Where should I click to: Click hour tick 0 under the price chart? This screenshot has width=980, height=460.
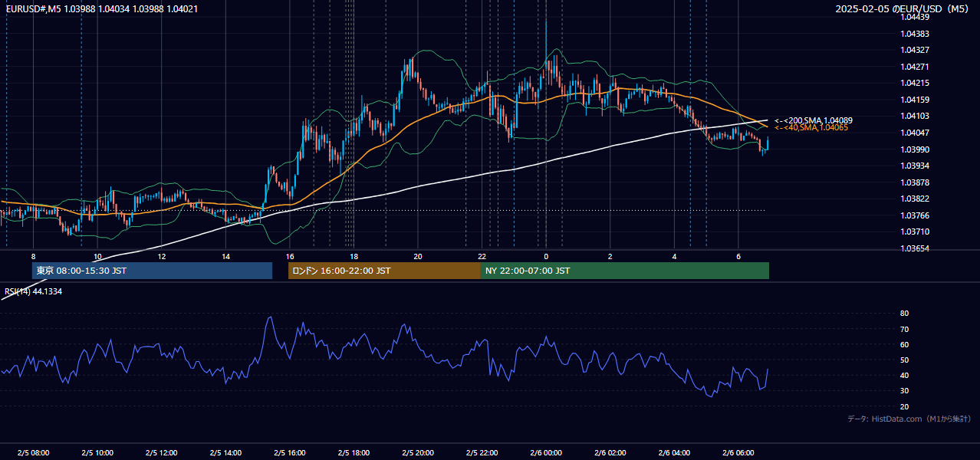click(x=546, y=256)
